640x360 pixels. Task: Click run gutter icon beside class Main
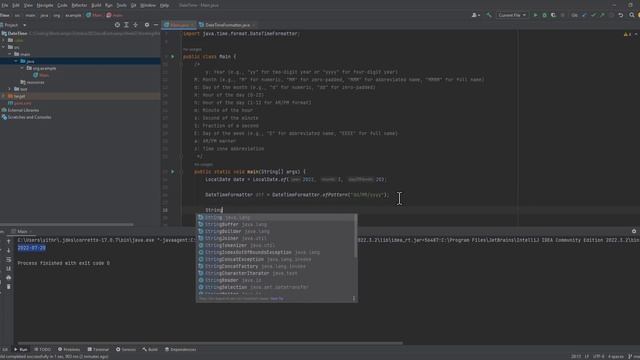point(173,57)
